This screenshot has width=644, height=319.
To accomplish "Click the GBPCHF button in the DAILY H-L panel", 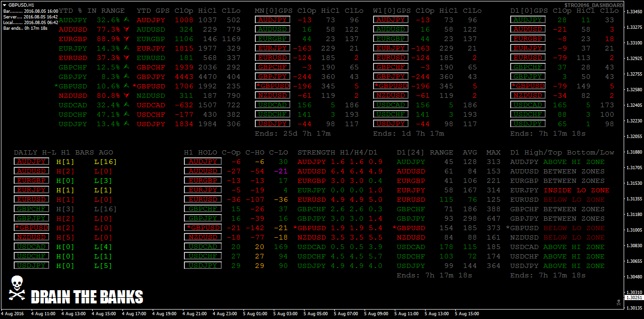I will point(31,209).
